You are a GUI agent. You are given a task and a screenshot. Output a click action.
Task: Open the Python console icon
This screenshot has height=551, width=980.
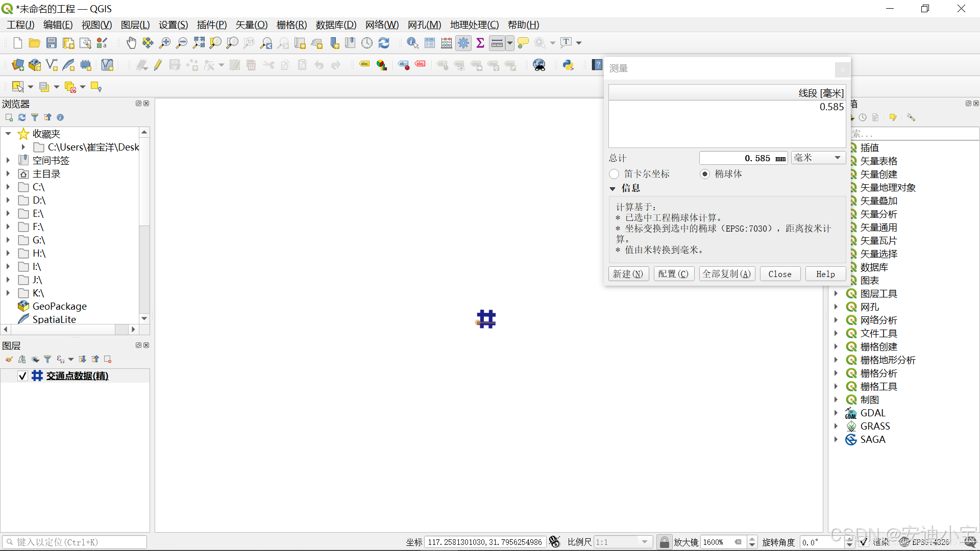(x=568, y=65)
